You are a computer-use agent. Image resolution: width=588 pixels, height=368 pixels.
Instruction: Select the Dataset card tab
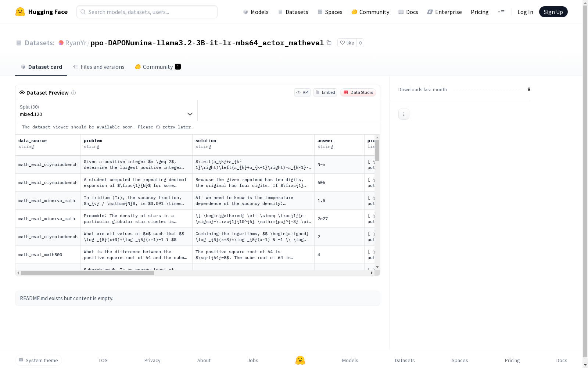pos(41,67)
